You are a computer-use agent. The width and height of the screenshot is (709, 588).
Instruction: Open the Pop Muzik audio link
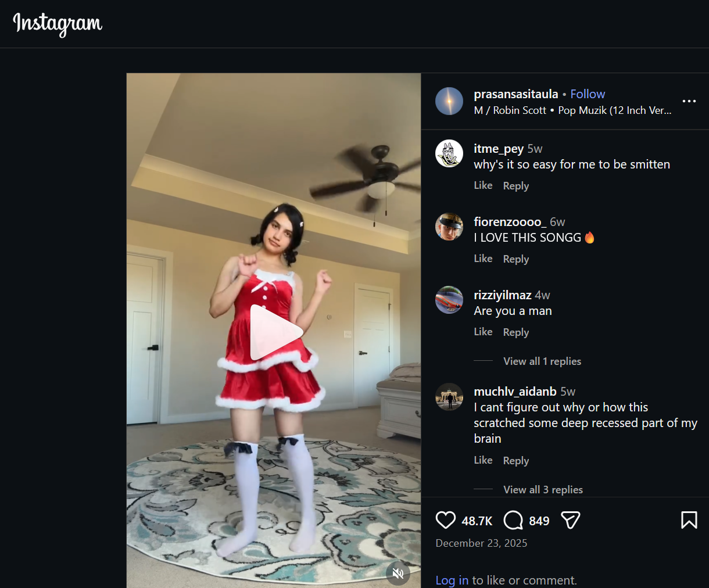pyautogui.click(x=615, y=110)
